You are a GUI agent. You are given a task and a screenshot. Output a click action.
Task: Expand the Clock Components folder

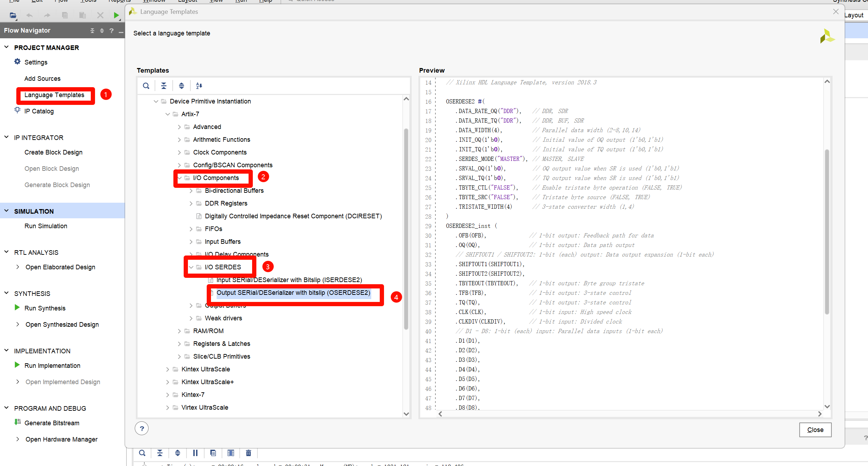pyautogui.click(x=179, y=152)
